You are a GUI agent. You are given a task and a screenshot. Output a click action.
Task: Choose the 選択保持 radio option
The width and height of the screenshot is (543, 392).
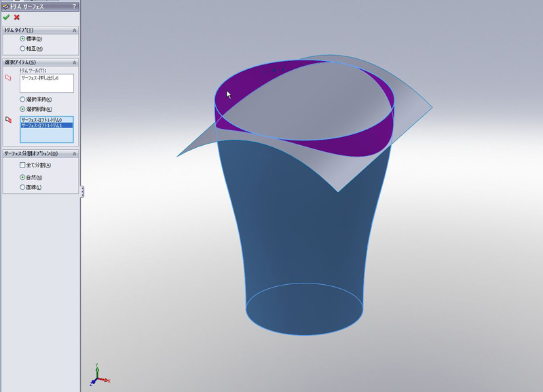(23, 99)
